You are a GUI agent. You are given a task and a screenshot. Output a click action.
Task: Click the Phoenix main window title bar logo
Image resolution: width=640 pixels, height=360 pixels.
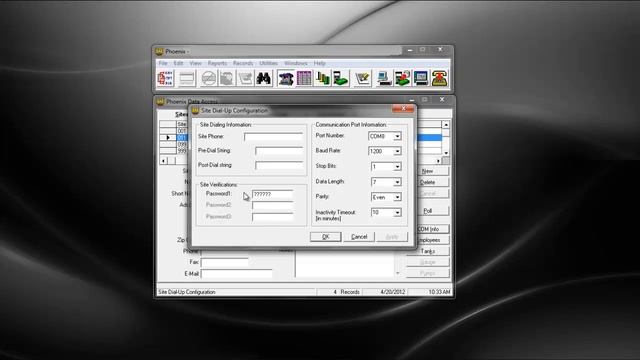click(x=159, y=51)
